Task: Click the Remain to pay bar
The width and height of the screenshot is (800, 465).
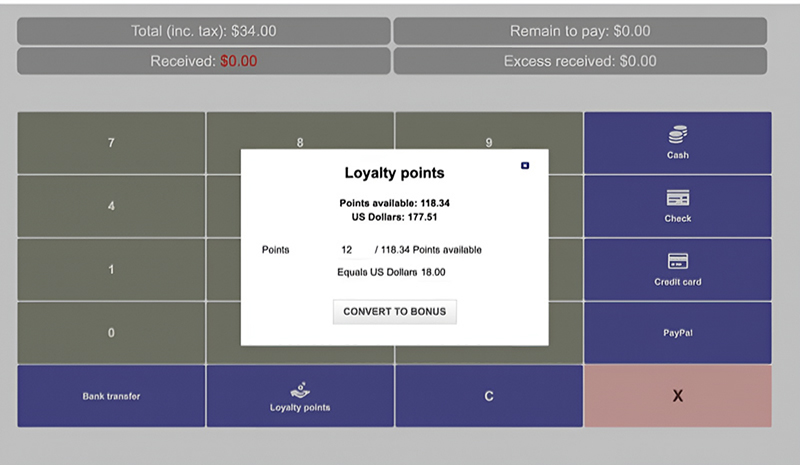Action: pos(580,31)
